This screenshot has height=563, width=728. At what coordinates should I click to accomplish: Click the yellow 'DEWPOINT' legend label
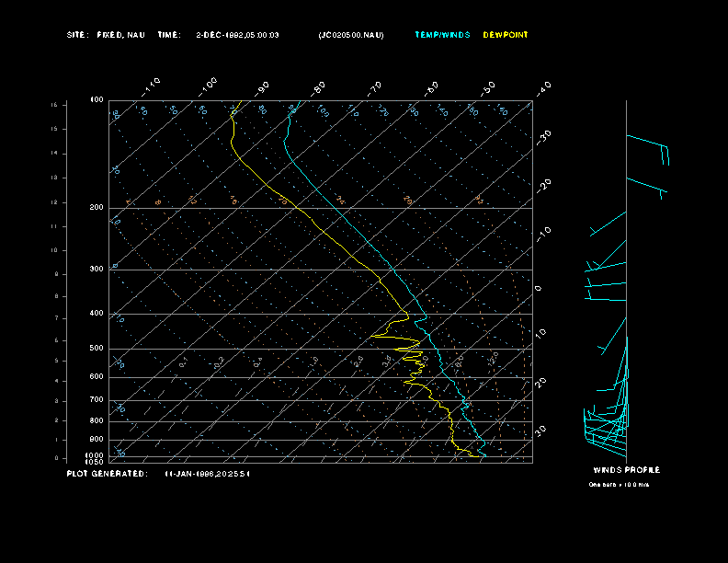click(506, 35)
